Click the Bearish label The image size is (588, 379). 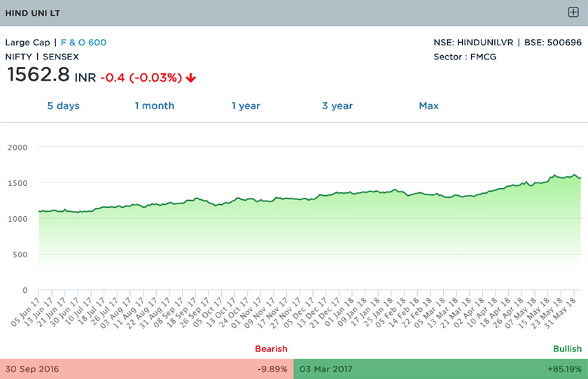pos(271,349)
